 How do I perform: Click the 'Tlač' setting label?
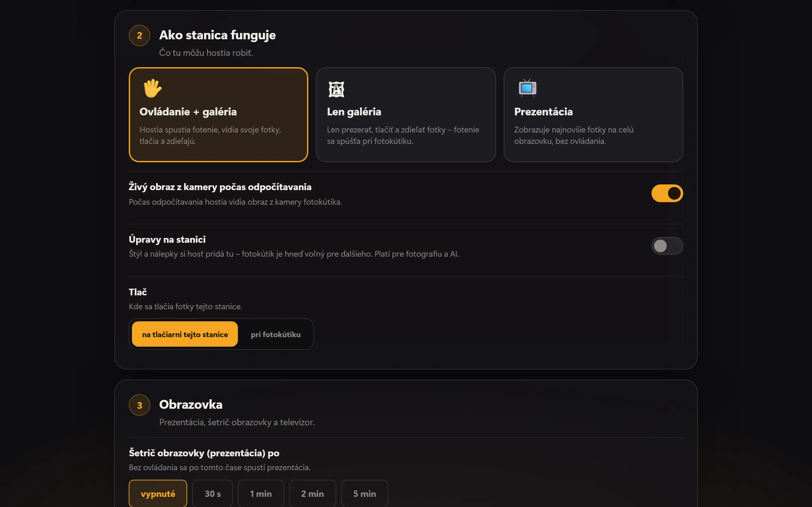click(x=138, y=292)
